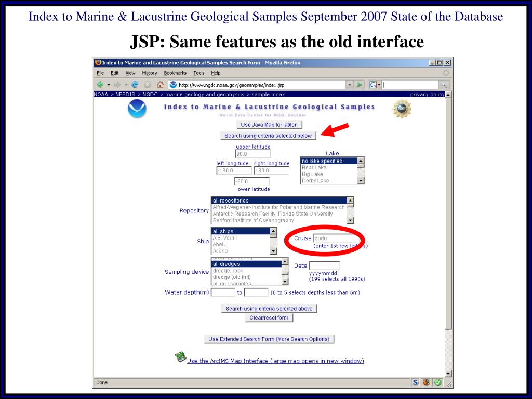Select Alfred-Wegener-Institute repository
Image resolution: width=532 pixels, height=399 pixels.
[x=278, y=207]
